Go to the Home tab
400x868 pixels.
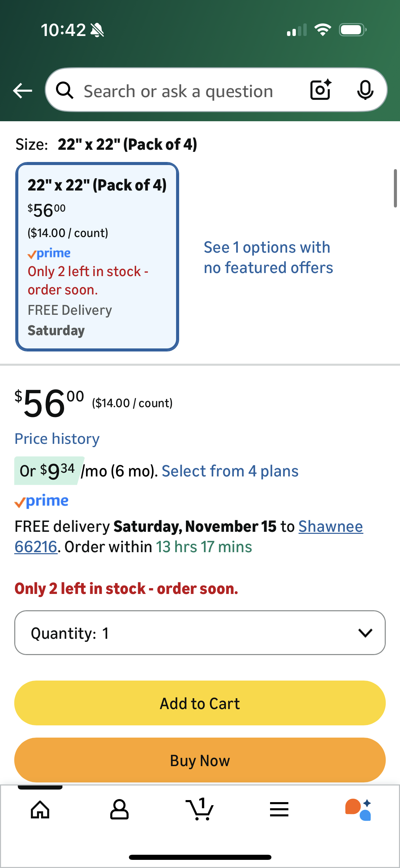pos(40,810)
